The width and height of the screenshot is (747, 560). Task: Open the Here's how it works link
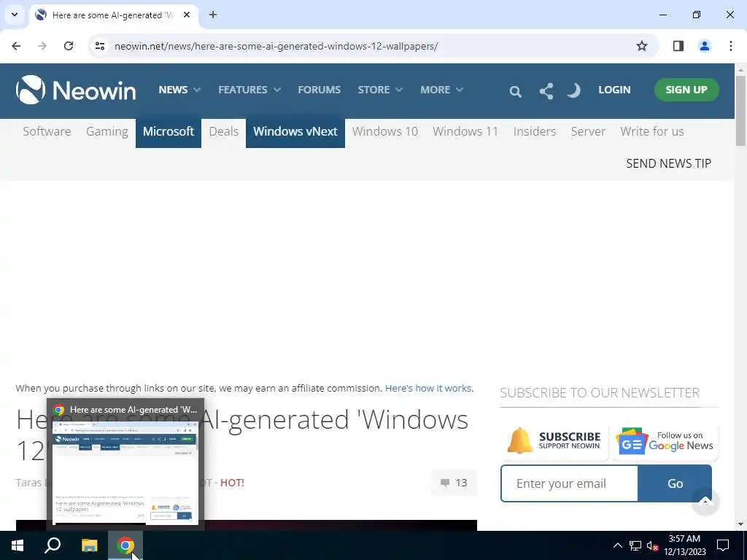428,388
